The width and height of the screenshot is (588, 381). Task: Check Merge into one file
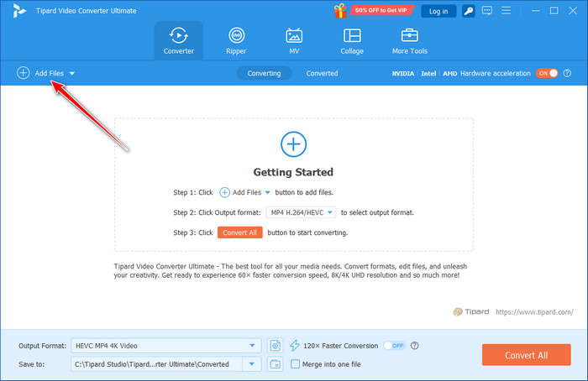(x=295, y=363)
